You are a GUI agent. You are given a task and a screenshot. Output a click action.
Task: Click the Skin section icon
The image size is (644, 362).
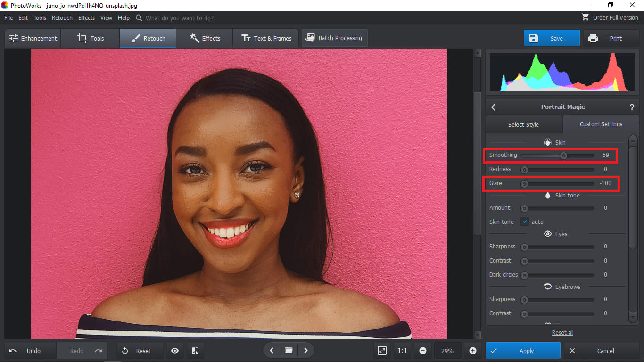coord(547,142)
